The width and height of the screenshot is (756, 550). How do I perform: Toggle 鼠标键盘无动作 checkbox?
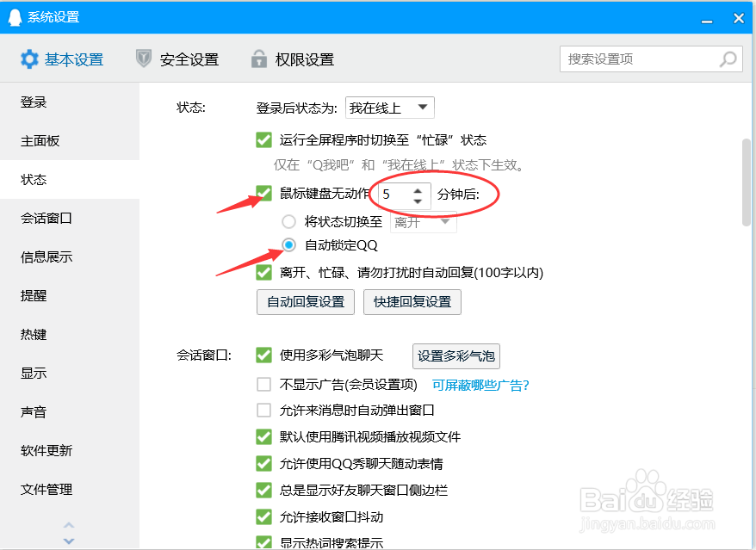[263, 194]
